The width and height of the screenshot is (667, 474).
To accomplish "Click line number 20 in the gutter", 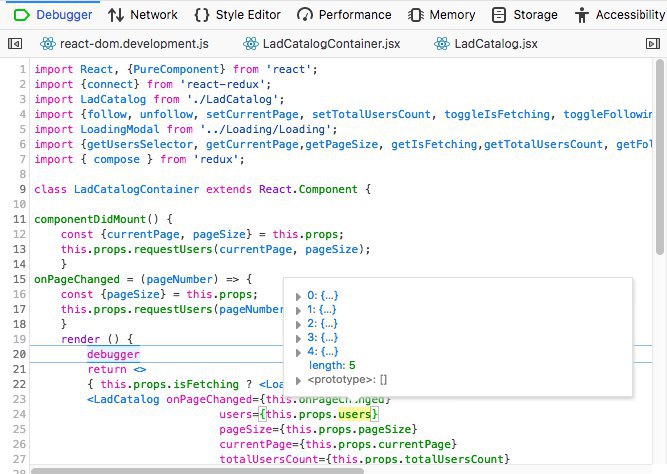I will tap(20, 354).
